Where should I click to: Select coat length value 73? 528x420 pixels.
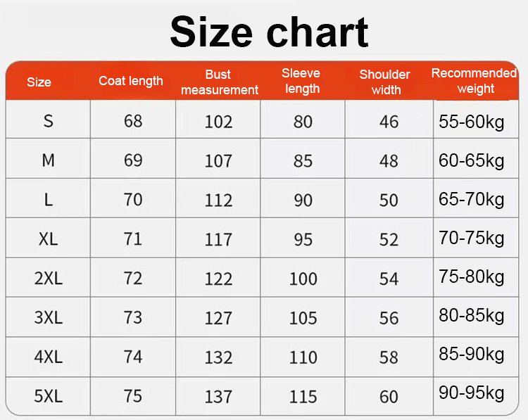point(133,317)
